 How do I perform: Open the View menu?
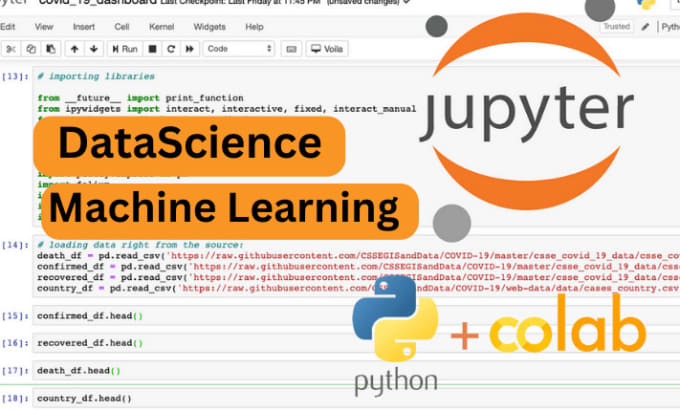pyautogui.click(x=44, y=27)
